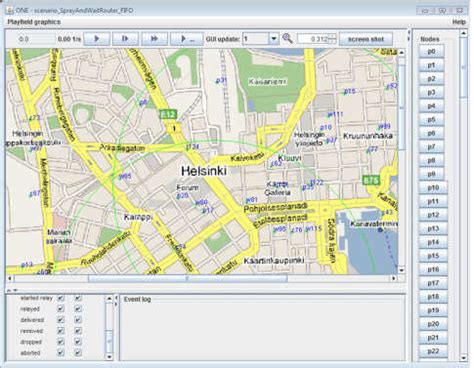This screenshot has width=474, height=368.
Task: Toggle right checkbox for relayed
Action: (x=78, y=309)
